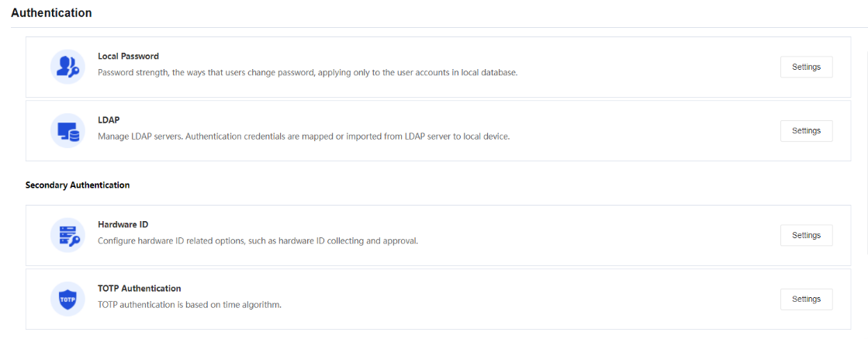Click the Authentication page heading
The width and height of the screenshot is (868, 339).
click(x=51, y=13)
